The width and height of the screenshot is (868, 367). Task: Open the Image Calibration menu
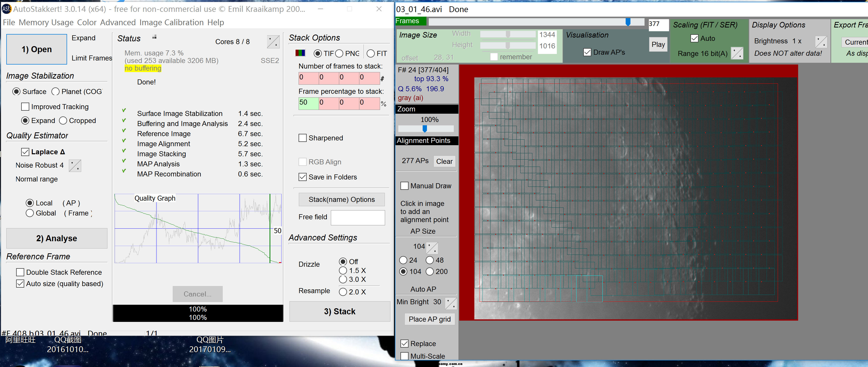click(171, 22)
